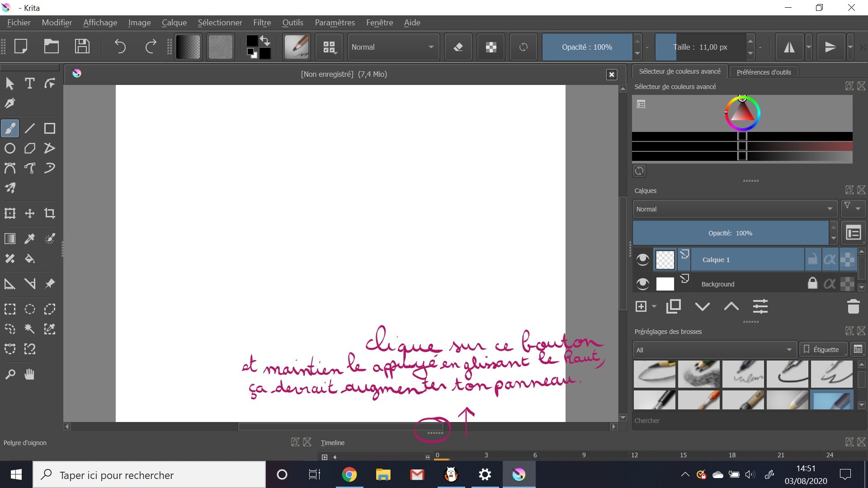The height and width of the screenshot is (488, 868).
Task: Open the brush preset tag dropdown showing All
Action: click(713, 349)
